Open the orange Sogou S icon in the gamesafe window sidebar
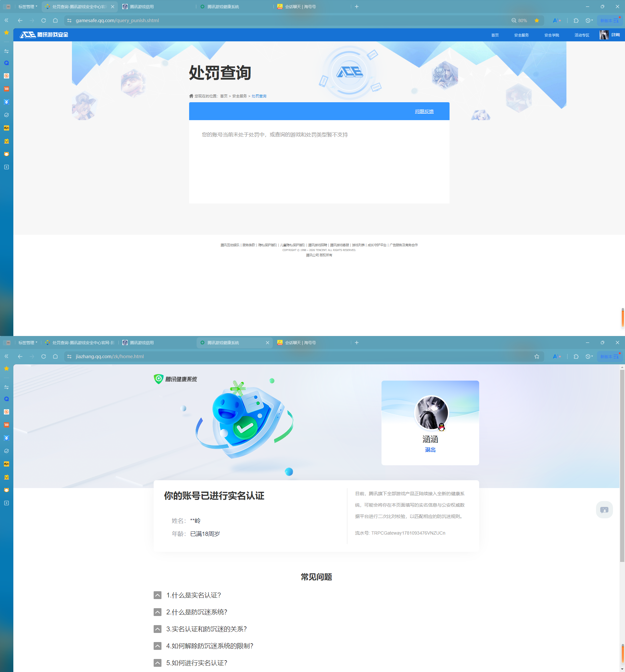This screenshot has height=672, width=625. (7, 76)
